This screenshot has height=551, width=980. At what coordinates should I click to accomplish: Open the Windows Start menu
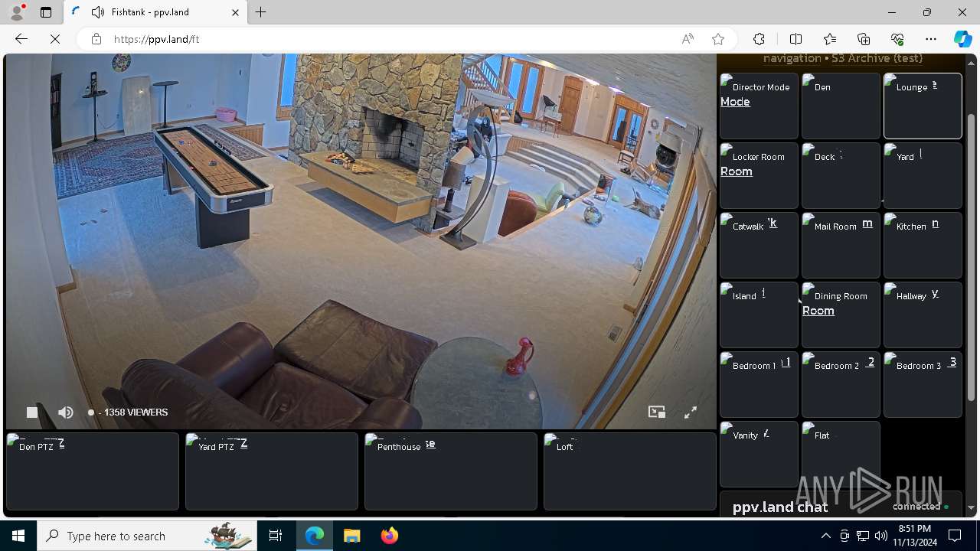coord(18,536)
